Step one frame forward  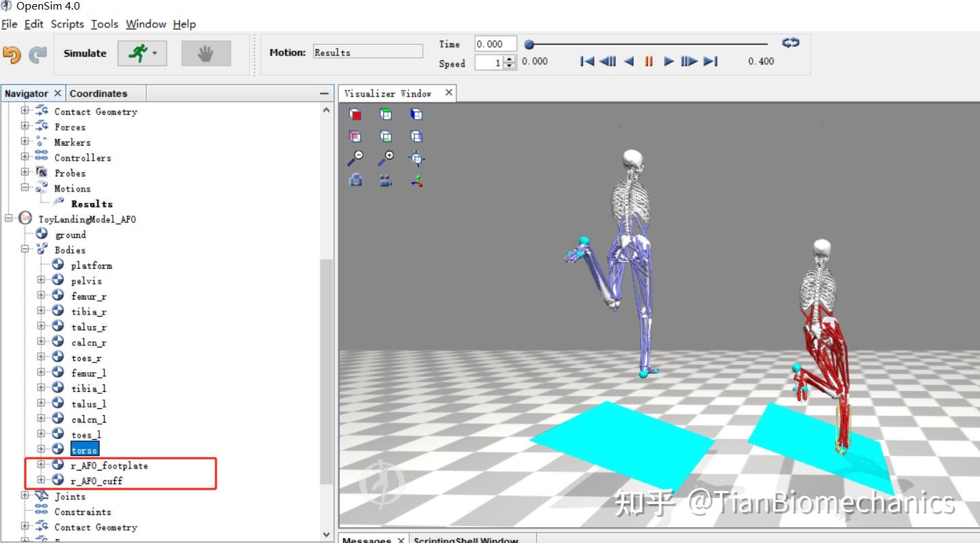pos(689,61)
